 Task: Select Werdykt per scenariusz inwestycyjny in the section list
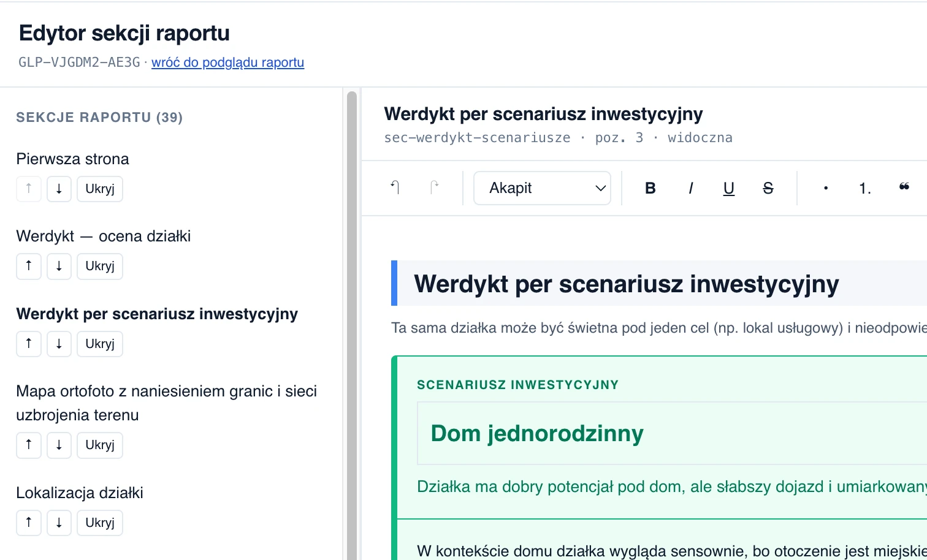(x=157, y=314)
